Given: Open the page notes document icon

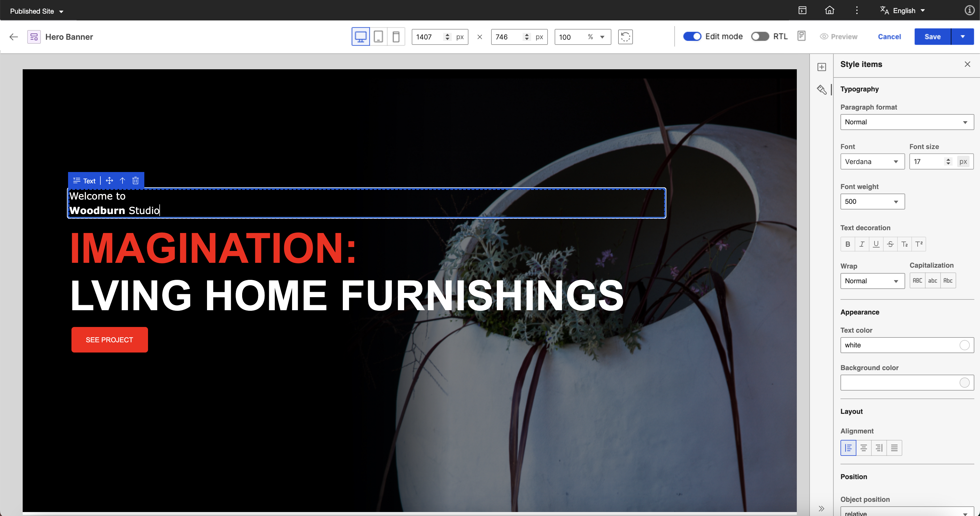Looking at the screenshot, I should click(801, 36).
